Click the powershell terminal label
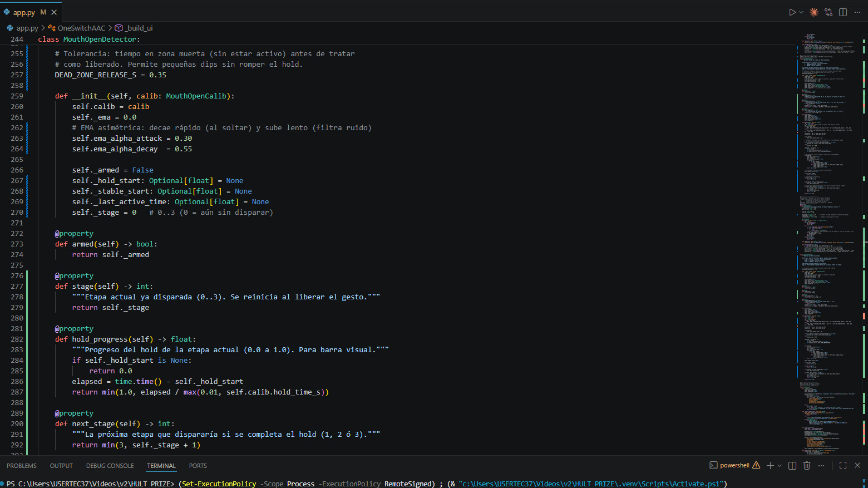868x488 pixels. tap(734, 465)
